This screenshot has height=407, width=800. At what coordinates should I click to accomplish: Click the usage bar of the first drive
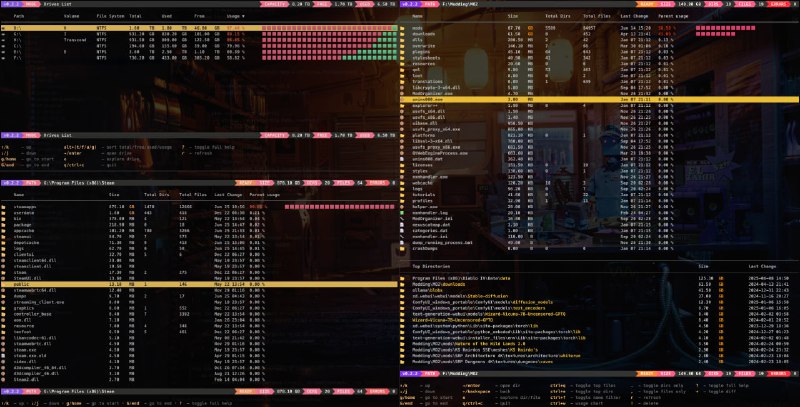point(319,29)
